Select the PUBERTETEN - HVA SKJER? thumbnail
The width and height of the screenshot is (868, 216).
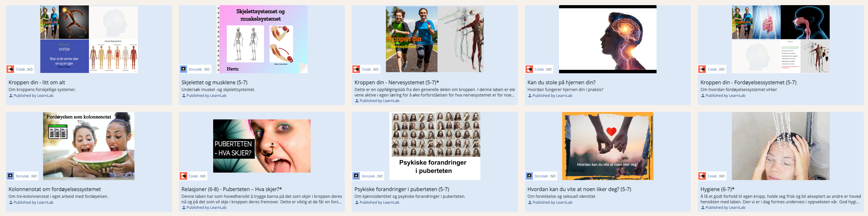pyautogui.click(x=262, y=146)
